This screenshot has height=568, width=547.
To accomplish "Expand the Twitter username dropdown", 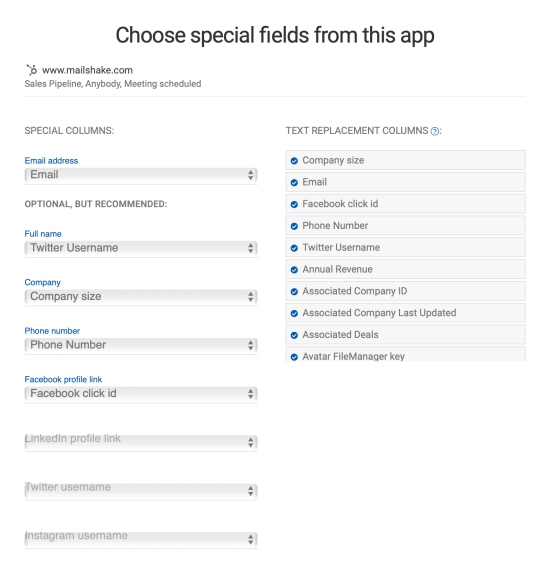I will click(x=141, y=490).
